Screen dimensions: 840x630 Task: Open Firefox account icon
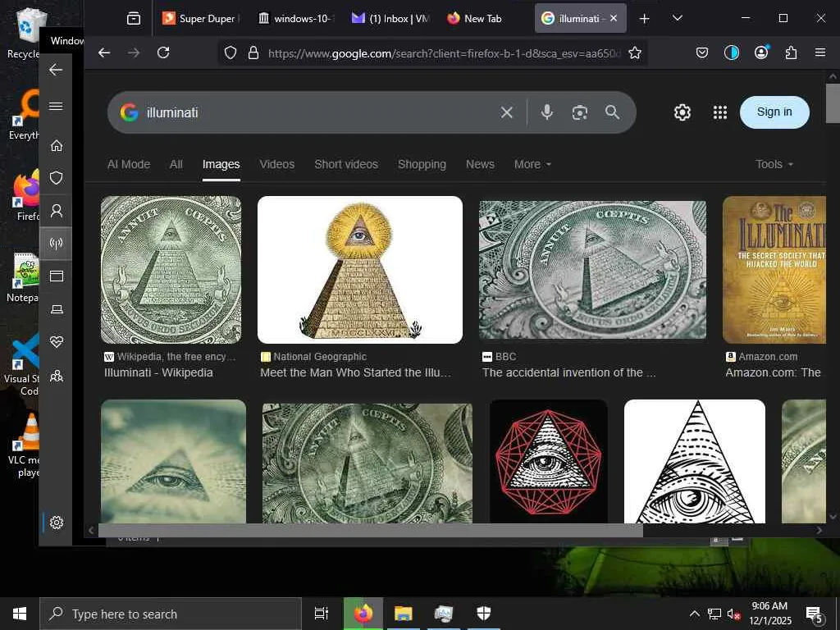[761, 52]
